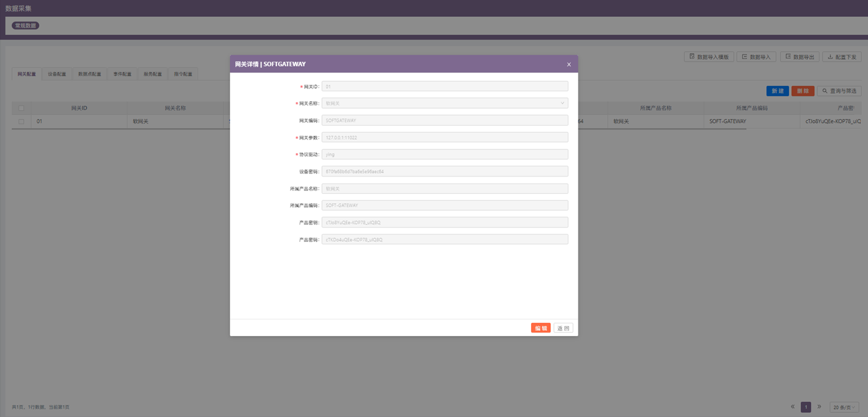This screenshot has width=868, height=417.
Task: Open the 20 条/页 page size dropdown
Action: click(845, 407)
